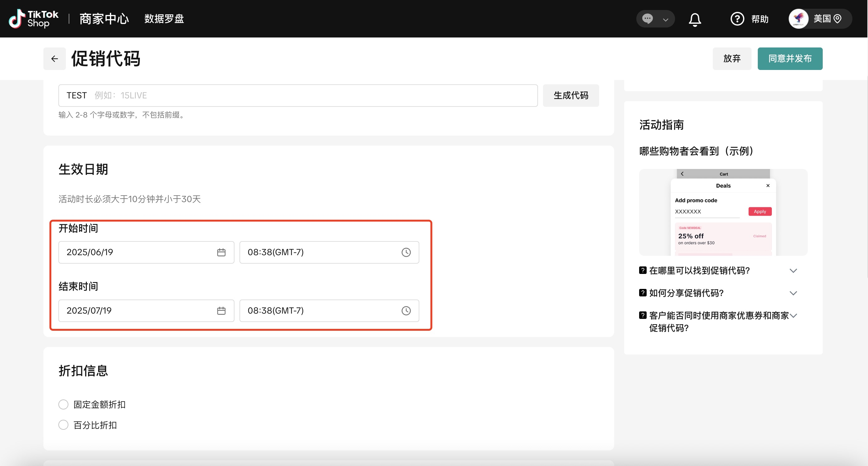
Task: Click clock icon on end time
Action: pos(406,311)
